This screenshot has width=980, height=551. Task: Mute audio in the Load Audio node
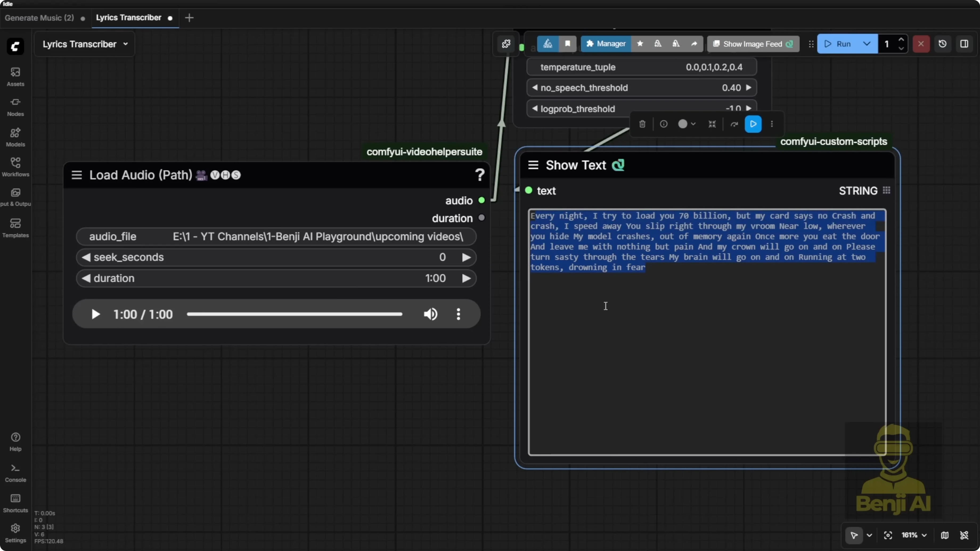430,314
